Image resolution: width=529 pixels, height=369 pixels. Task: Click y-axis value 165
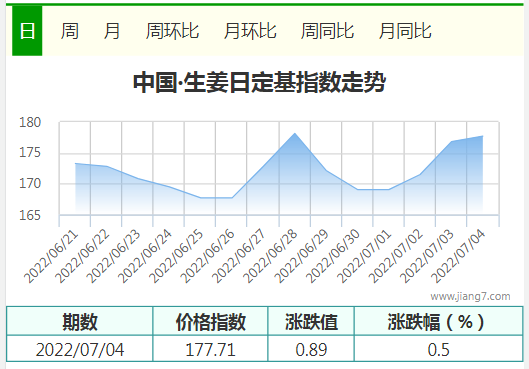(x=30, y=215)
